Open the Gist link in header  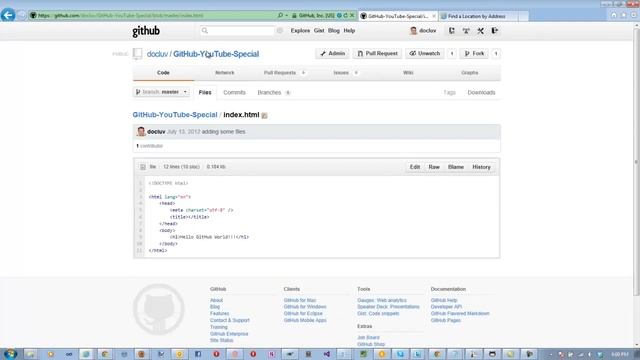(319, 31)
